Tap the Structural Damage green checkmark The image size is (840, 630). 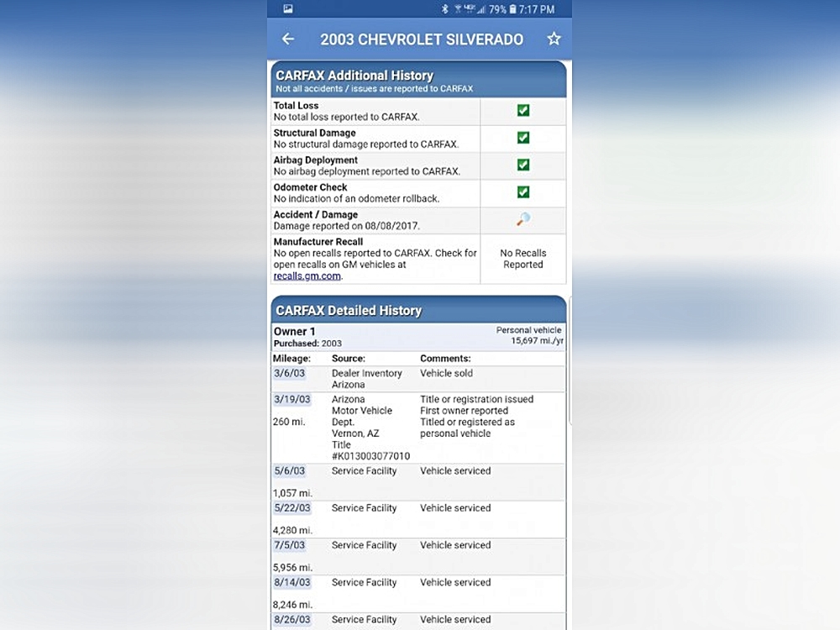[523, 138]
